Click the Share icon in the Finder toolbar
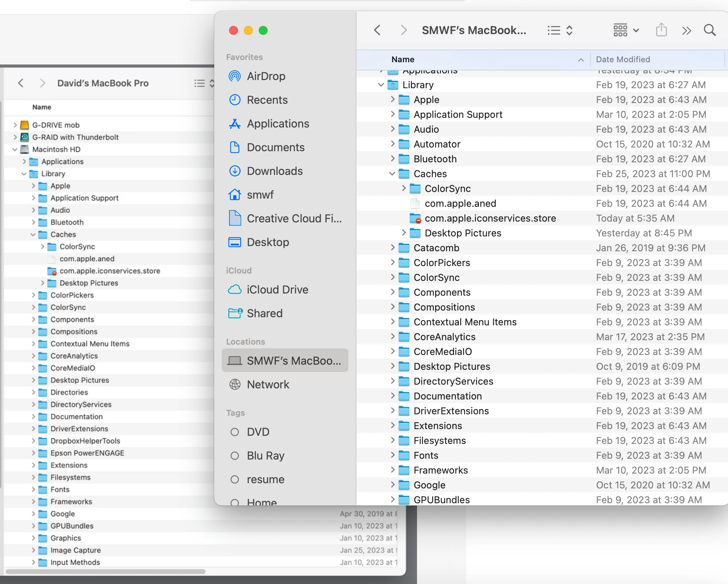Viewport: 728px width, 584px height. pos(661,30)
